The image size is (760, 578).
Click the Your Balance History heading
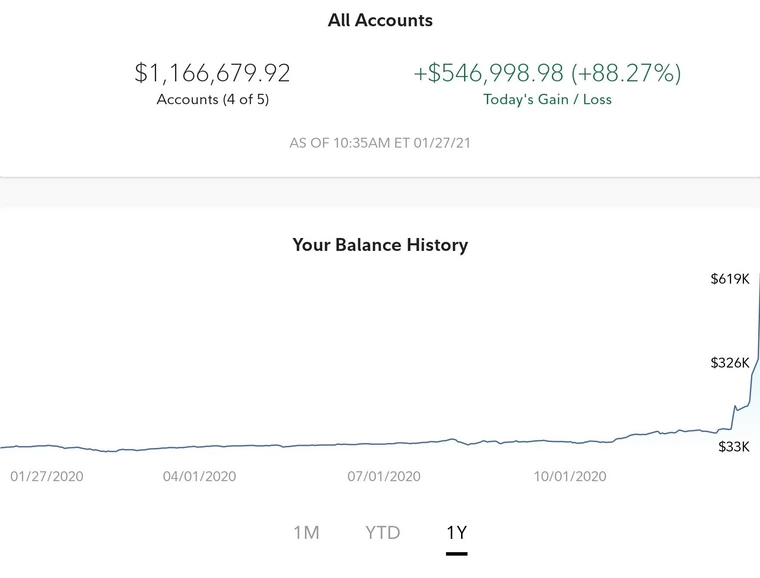(380, 245)
